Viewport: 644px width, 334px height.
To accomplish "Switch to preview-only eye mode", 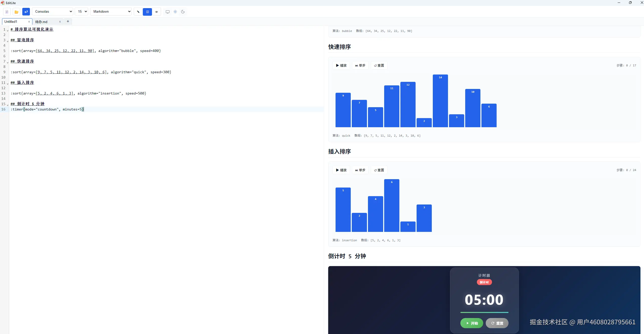I will click(157, 12).
